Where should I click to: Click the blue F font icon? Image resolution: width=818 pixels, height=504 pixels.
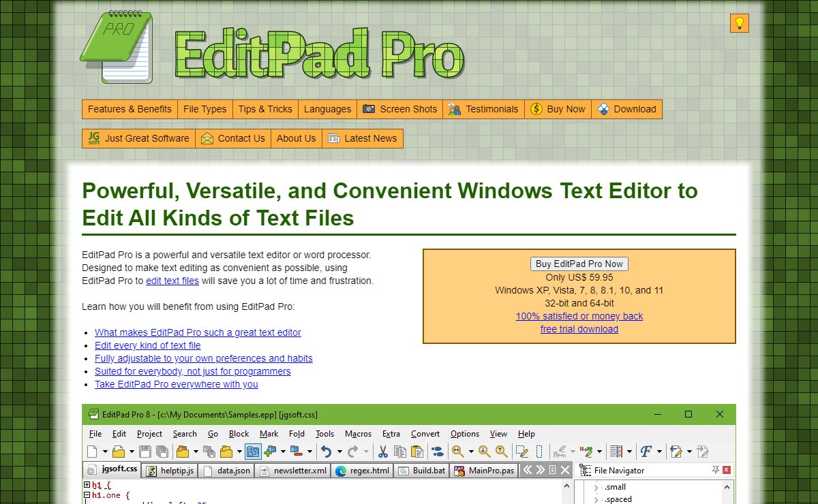[646, 451]
